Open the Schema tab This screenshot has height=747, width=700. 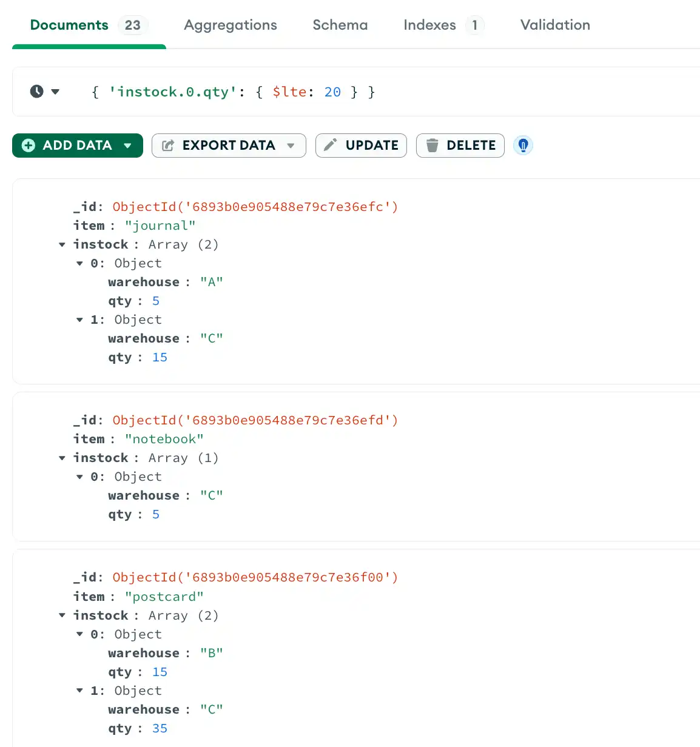340,25
